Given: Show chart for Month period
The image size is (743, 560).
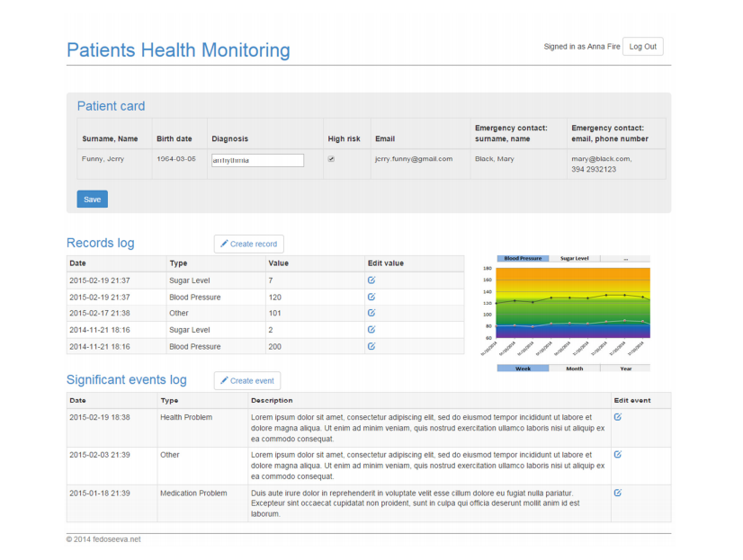Looking at the screenshot, I should (574, 368).
